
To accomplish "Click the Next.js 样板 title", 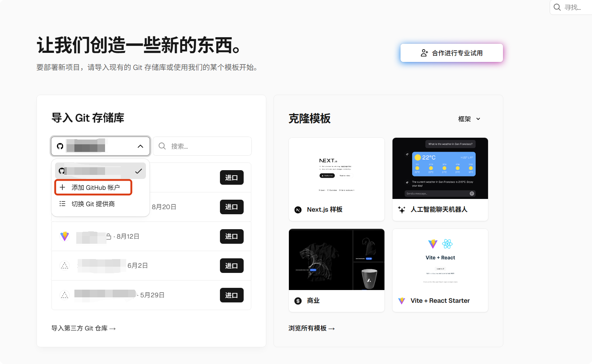I will coord(325,210).
